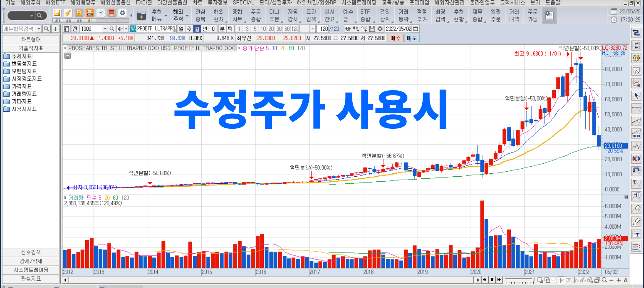Click the 매수 buy button
This screenshot has width=644, height=288.
point(396,38)
